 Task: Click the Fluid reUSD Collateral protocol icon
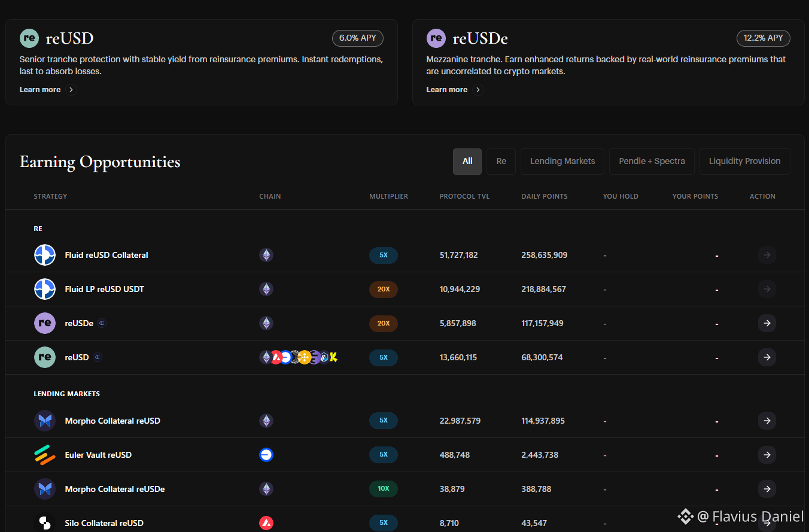pos(45,255)
